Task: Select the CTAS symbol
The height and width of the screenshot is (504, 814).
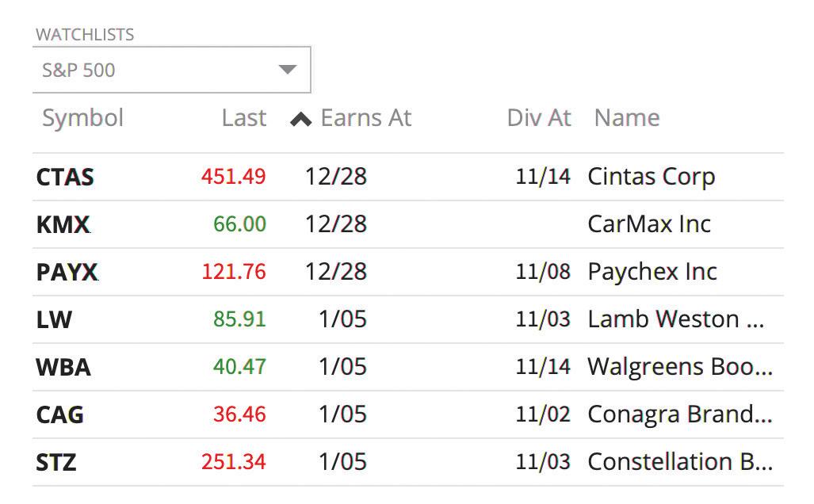Action: coord(65,177)
